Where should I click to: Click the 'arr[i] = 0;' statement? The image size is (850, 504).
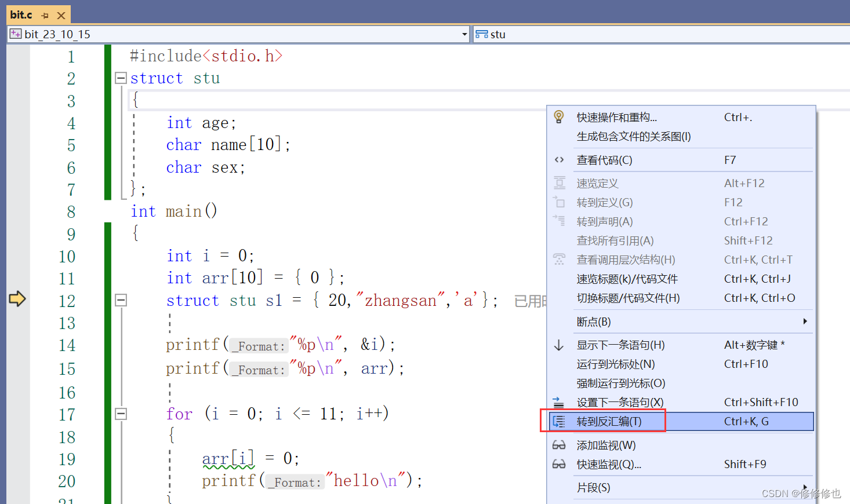pos(250,458)
